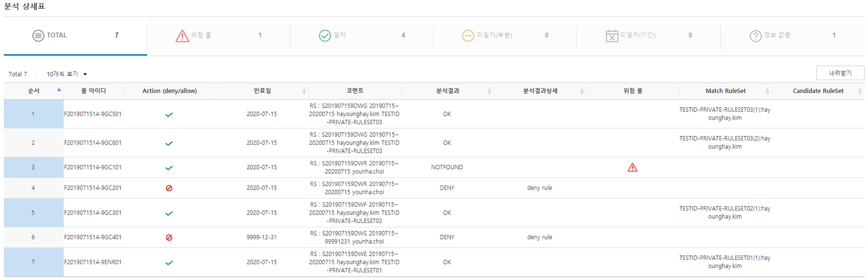This screenshot has width=868, height=280.
Task: Select rule ID F2019071514-9ENR01
Action: (x=93, y=262)
